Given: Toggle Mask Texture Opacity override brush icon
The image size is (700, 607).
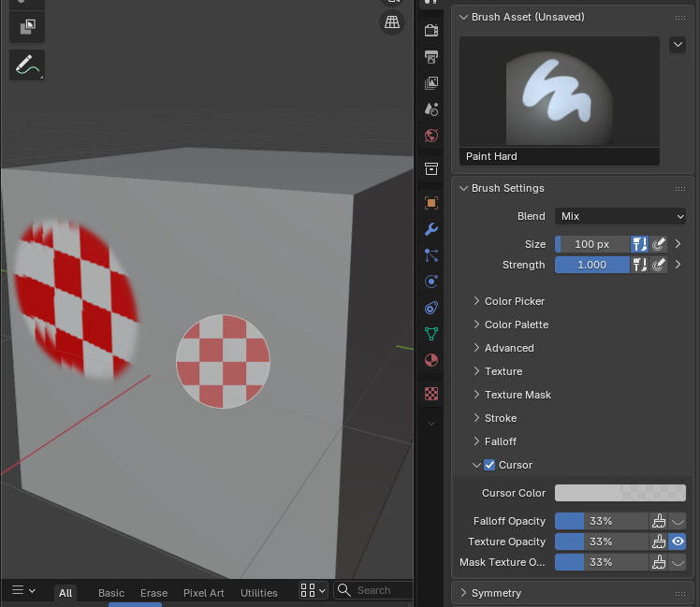Looking at the screenshot, I should (x=659, y=562).
